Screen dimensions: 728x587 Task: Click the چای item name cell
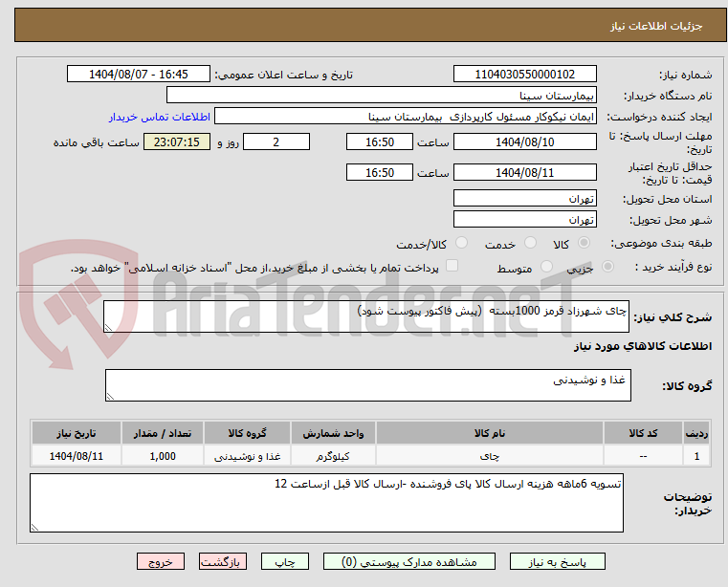coord(490,456)
